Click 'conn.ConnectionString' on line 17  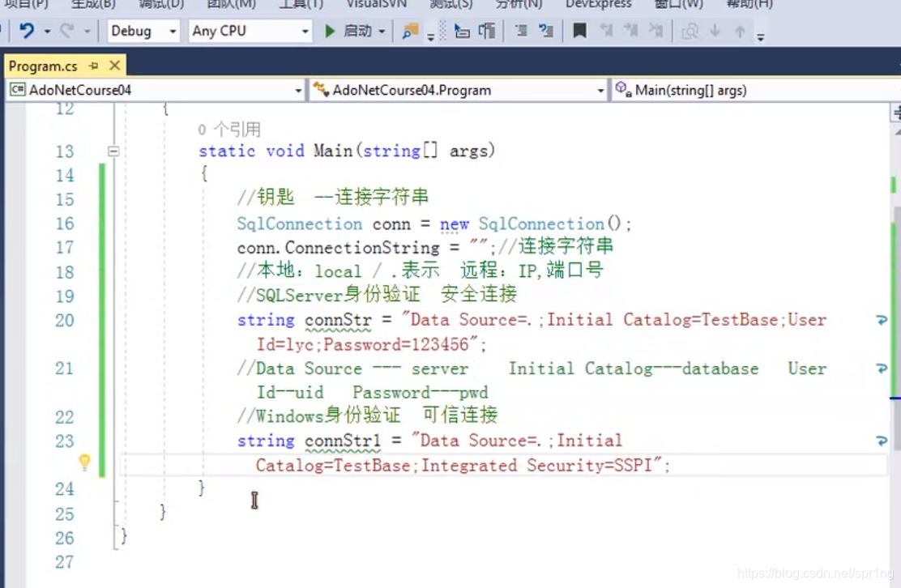point(338,248)
